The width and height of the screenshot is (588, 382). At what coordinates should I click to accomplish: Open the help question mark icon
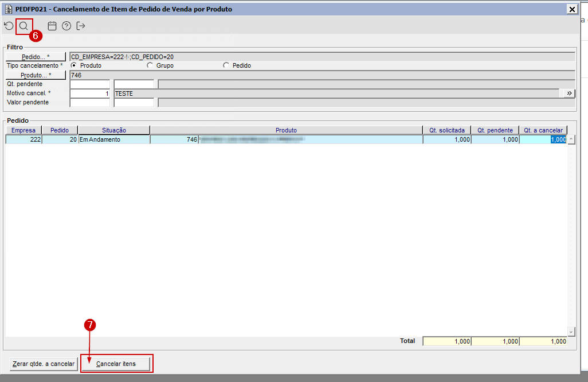pos(66,26)
